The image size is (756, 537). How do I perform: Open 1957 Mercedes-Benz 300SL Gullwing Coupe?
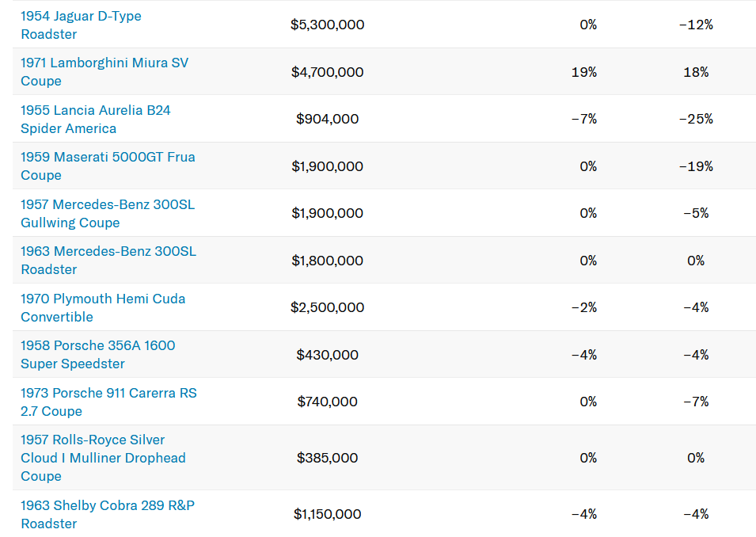coord(107,204)
